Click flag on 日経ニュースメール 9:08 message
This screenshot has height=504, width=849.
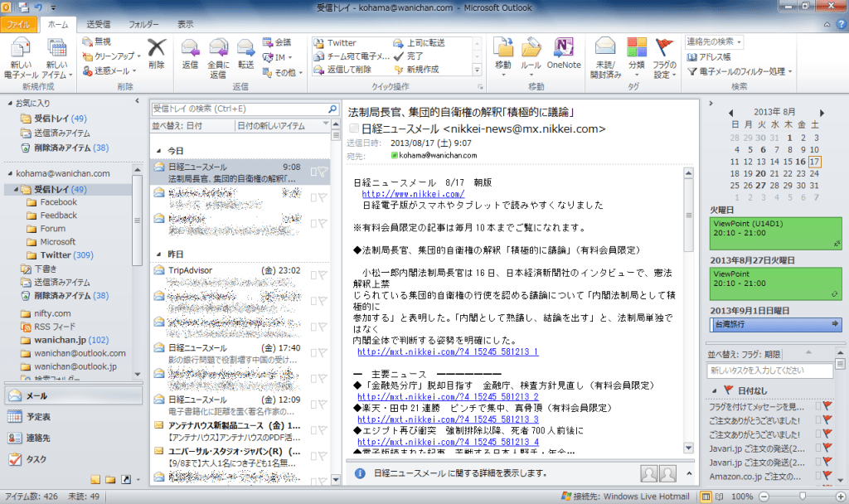[323, 172]
